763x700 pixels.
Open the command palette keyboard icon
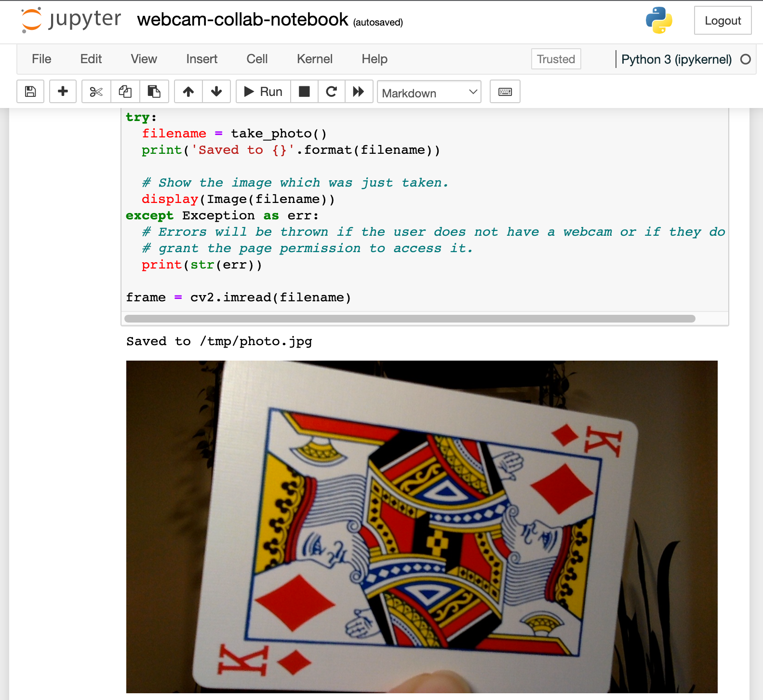click(505, 92)
